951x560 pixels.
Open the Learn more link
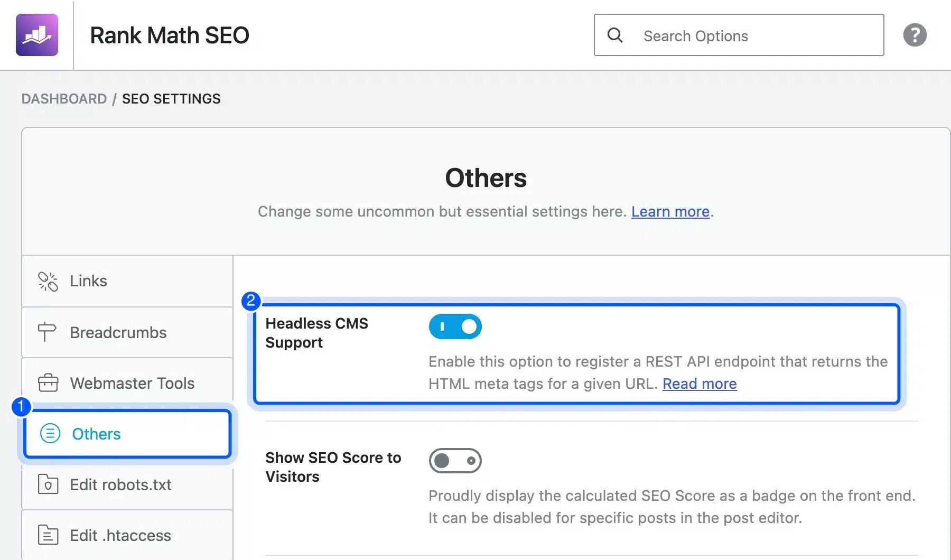pyautogui.click(x=670, y=211)
